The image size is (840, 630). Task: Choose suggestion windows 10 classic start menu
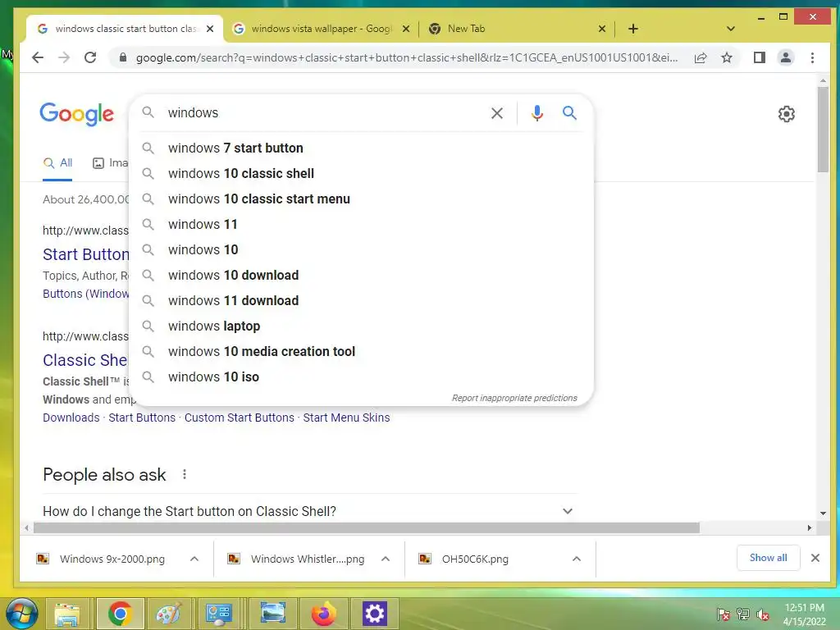click(361, 199)
